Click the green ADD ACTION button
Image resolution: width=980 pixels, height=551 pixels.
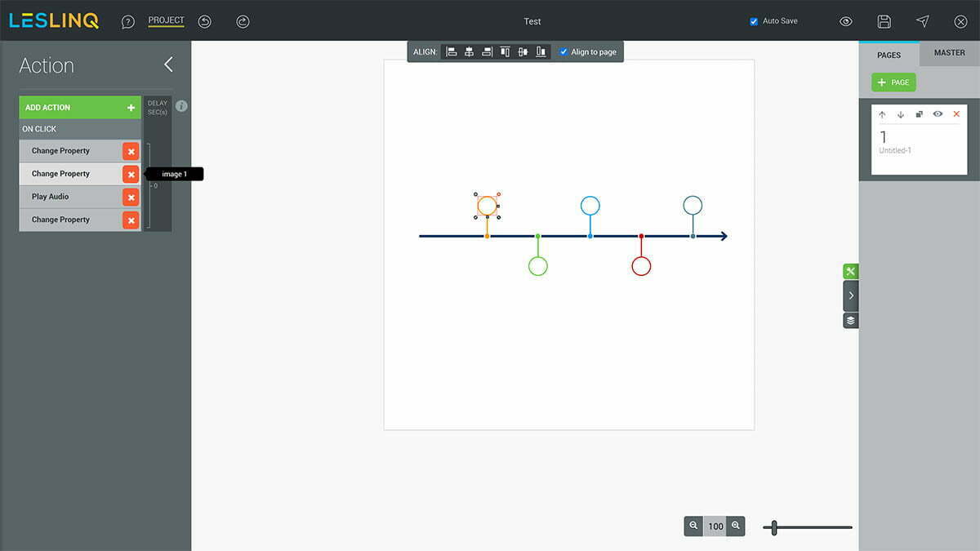click(x=80, y=108)
